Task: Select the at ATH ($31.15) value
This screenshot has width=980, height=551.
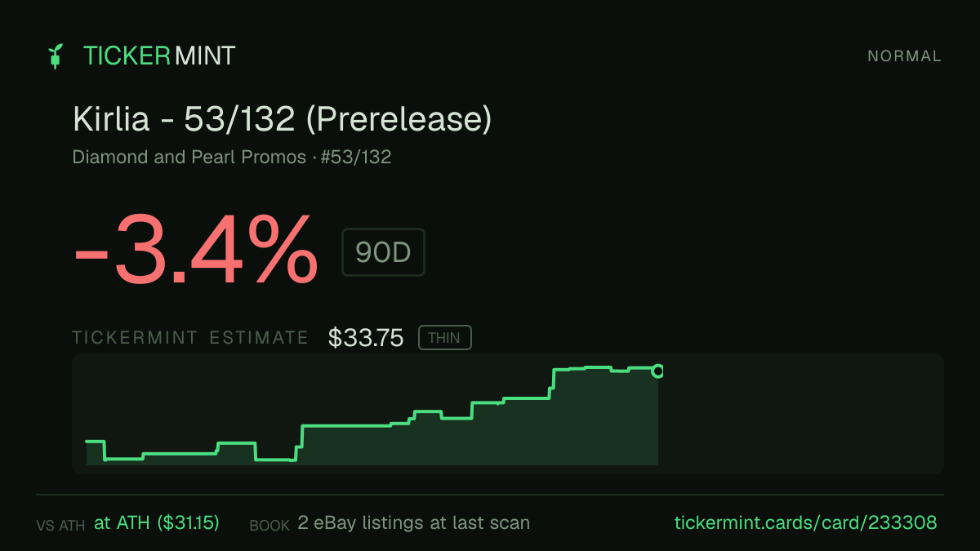Action: [157, 523]
